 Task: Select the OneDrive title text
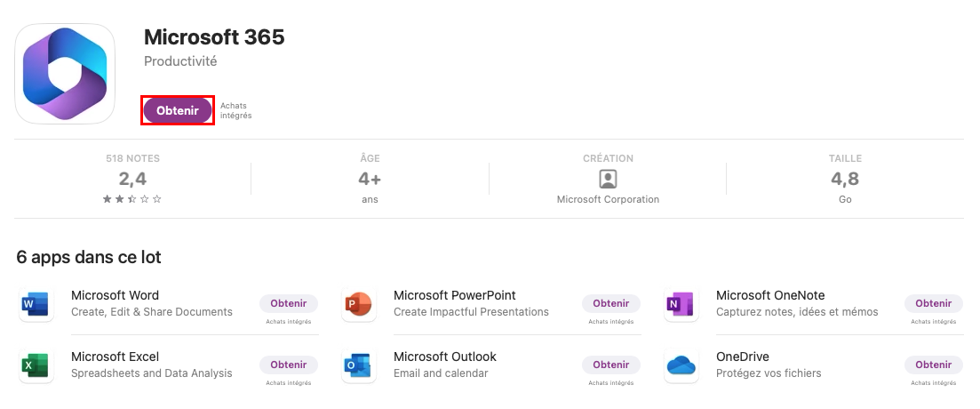743,357
